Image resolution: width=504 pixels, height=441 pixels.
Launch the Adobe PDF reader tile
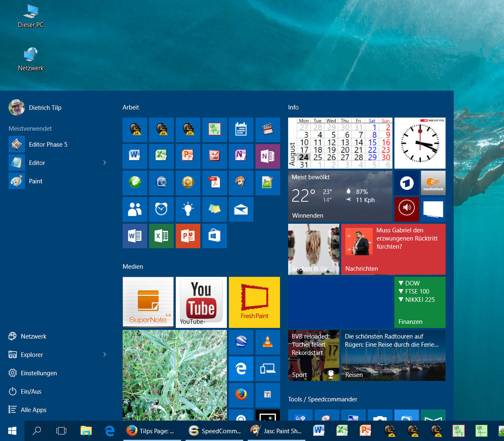coord(214,183)
